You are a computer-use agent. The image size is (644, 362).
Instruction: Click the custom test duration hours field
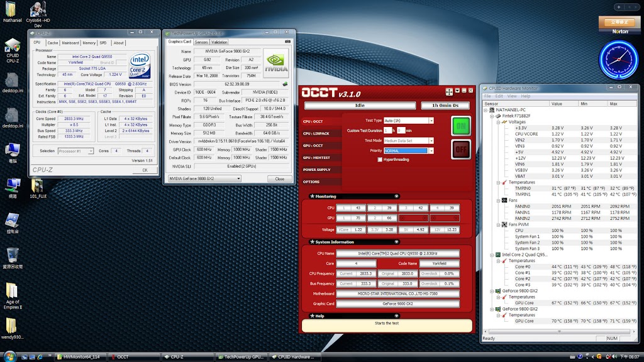point(387,131)
